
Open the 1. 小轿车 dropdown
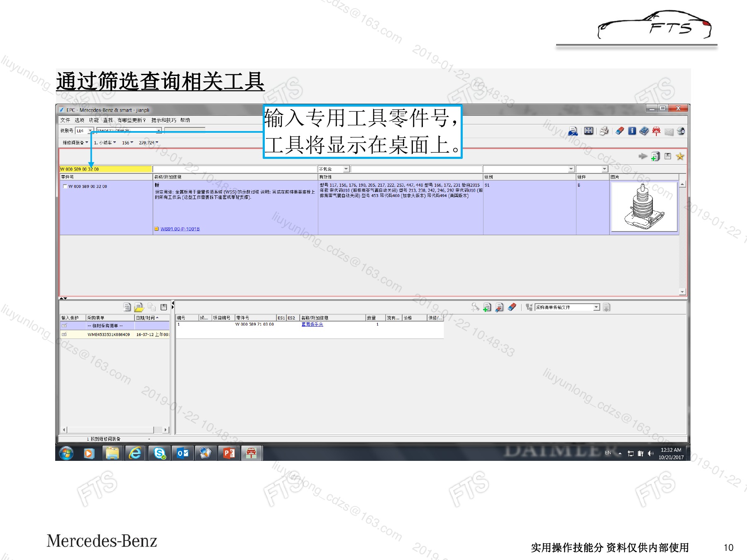point(105,143)
